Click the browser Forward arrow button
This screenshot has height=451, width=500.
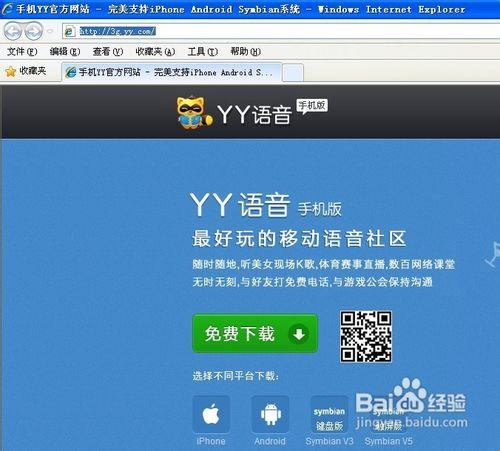click(x=33, y=31)
